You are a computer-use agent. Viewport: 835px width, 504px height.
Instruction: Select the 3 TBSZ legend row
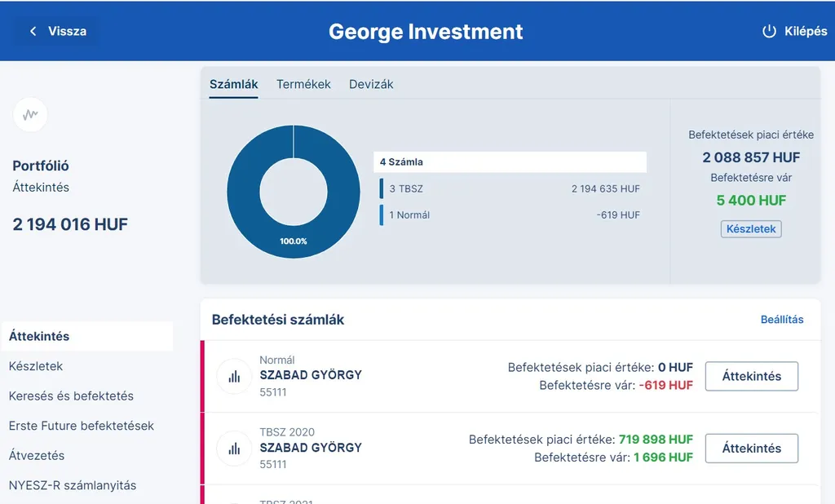pos(510,188)
